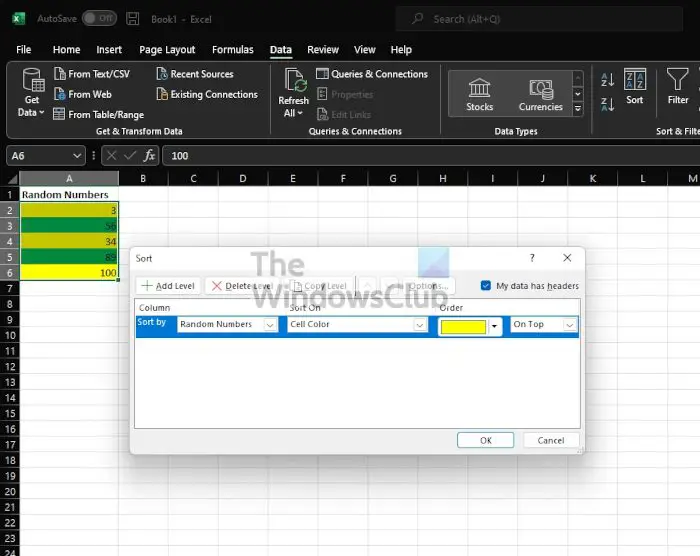The image size is (700, 556).
Task: Toggle the AutoSave switch
Action: click(x=99, y=18)
